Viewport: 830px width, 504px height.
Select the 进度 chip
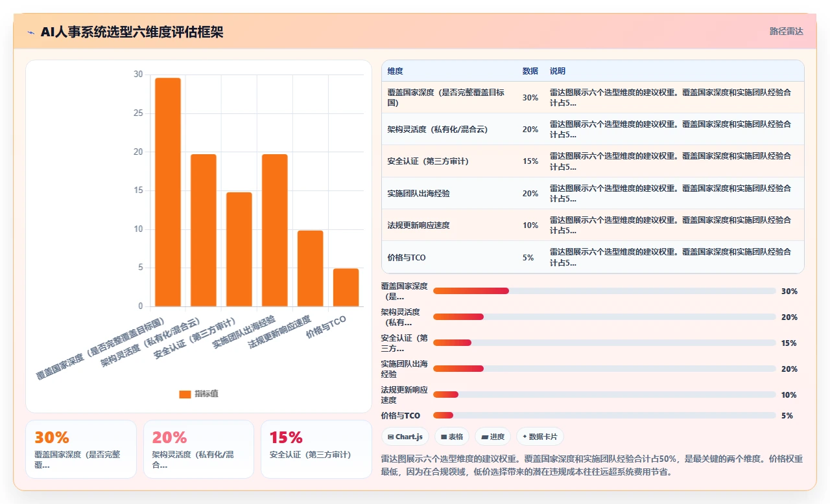click(x=493, y=437)
